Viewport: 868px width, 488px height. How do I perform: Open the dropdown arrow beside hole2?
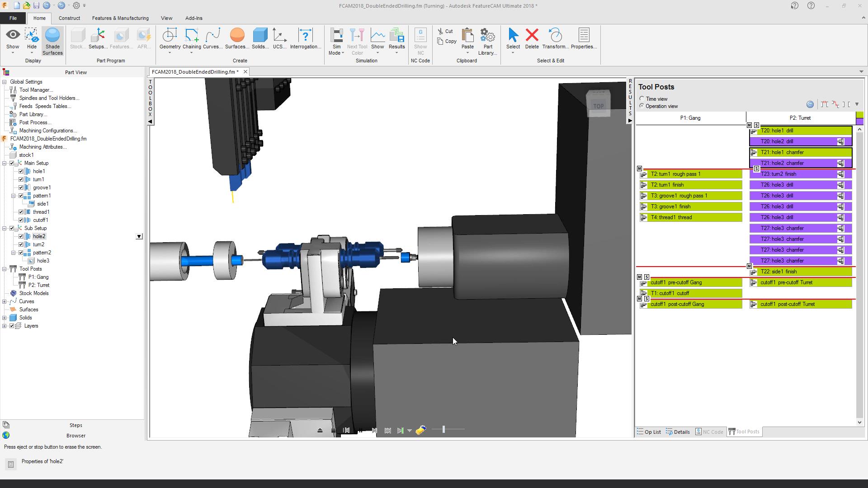click(139, 236)
